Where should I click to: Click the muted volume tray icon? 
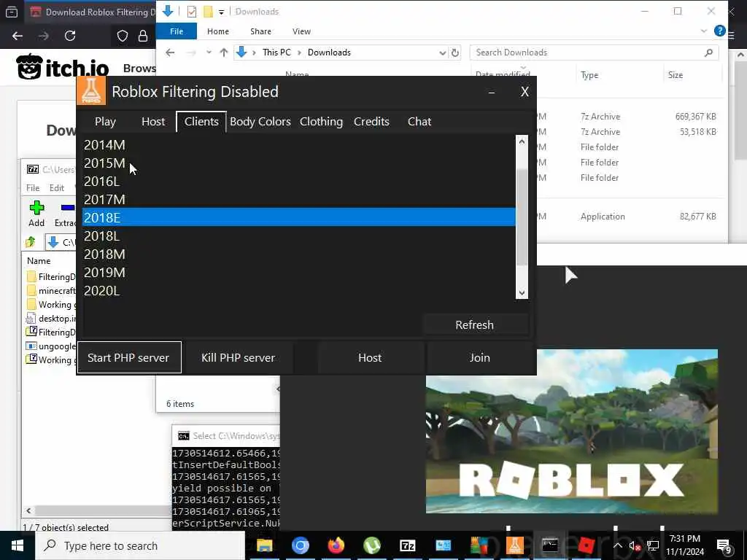point(635,545)
